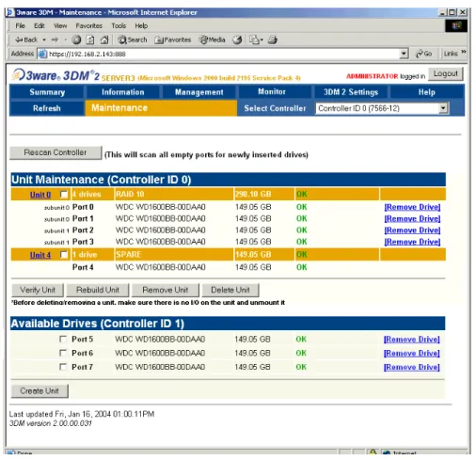Click the Print icon in toolbar
Screen dimensions: 476x460
[273, 40]
